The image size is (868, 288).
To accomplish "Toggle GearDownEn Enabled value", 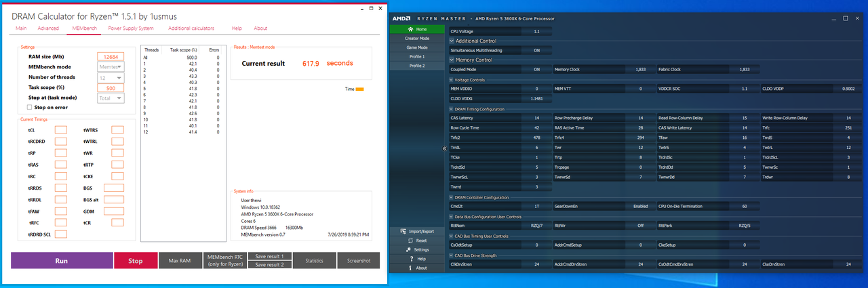I will click(640, 206).
